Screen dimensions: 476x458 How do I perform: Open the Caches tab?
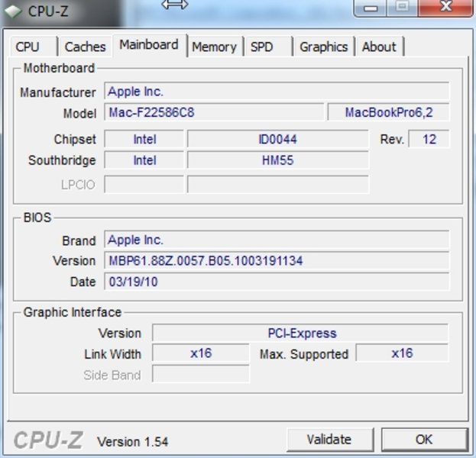point(86,47)
